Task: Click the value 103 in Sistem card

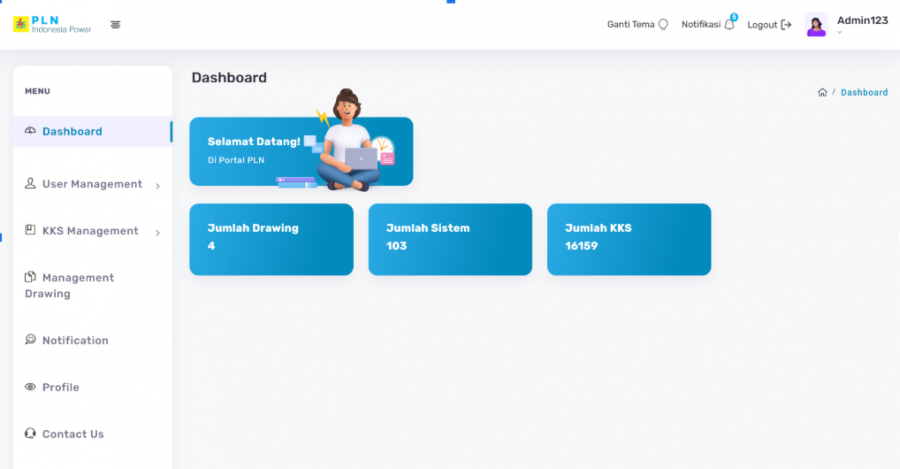Action: coord(397,246)
